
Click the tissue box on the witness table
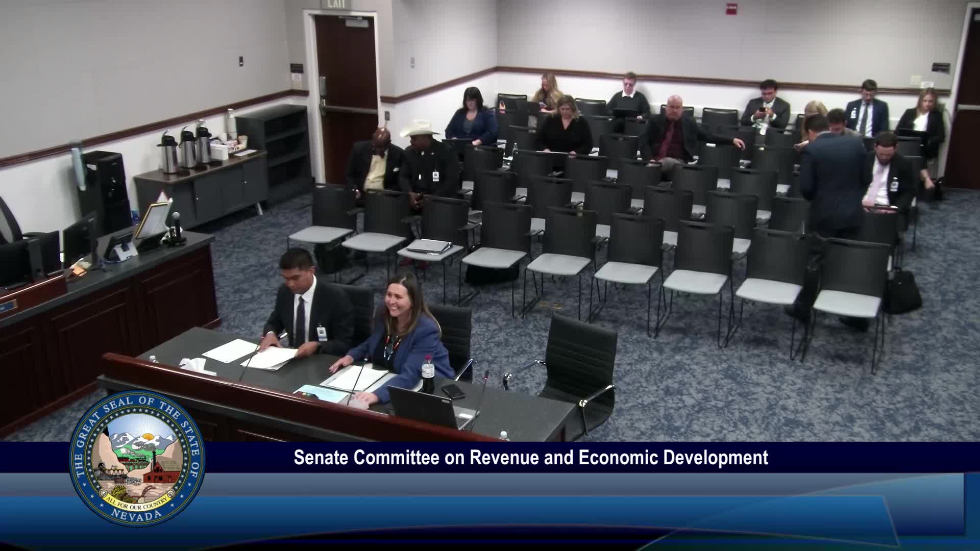(x=196, y=366)
